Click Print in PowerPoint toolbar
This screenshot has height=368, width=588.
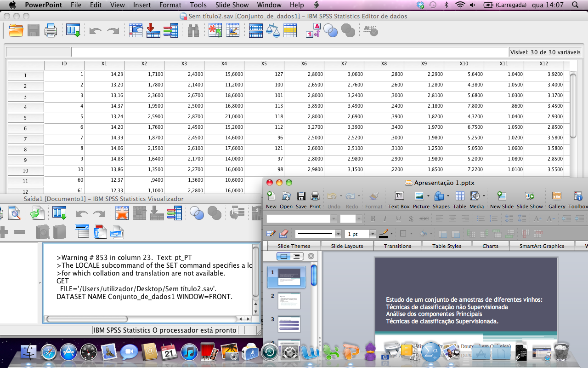[315, 200]
